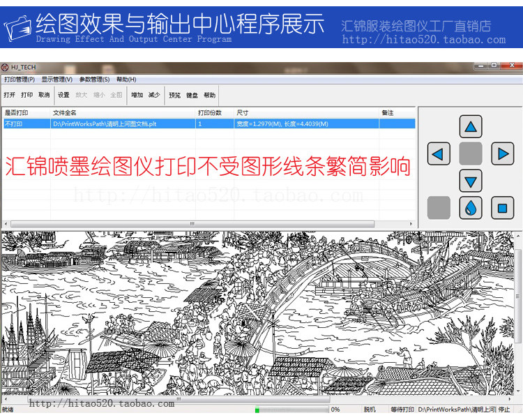Viewport: 523px width, 420px height.
Task: Click the preview pane vertical scrollbar
Action: pos(517,295)
